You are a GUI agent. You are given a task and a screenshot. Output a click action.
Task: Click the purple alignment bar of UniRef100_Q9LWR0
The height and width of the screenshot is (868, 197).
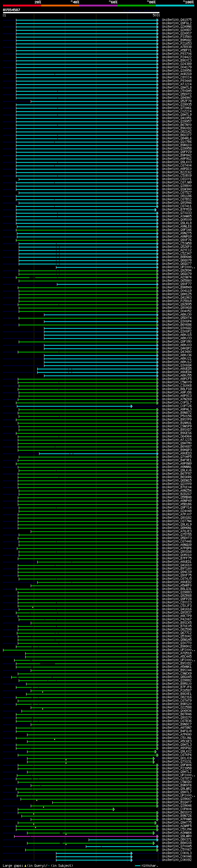(x=86, y=836)
